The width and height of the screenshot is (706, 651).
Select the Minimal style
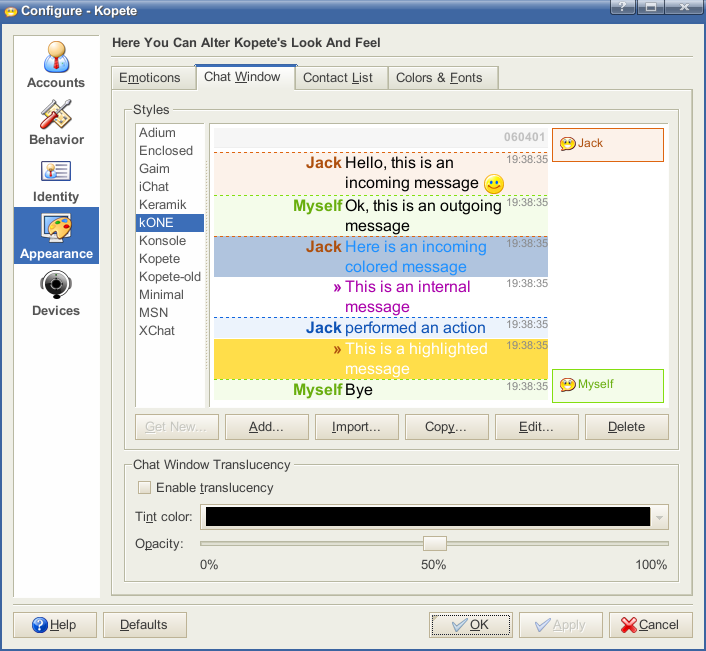170,295
